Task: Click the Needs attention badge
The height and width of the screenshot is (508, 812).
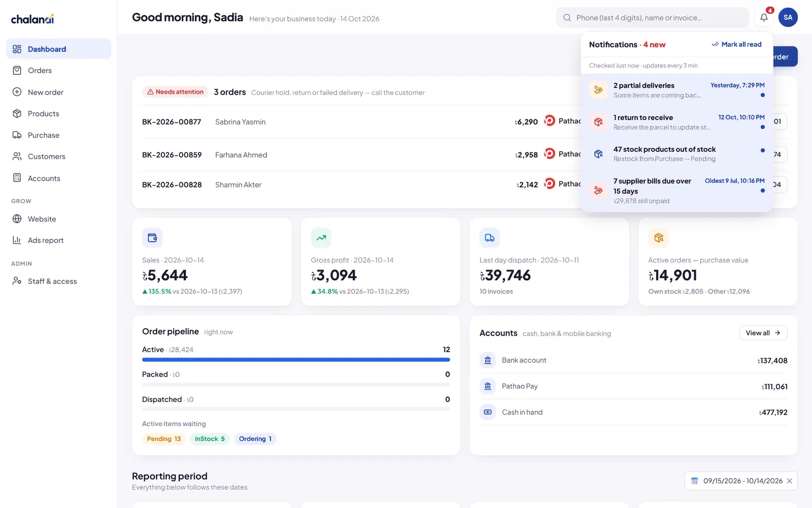Action: click(x=175, y=92)
